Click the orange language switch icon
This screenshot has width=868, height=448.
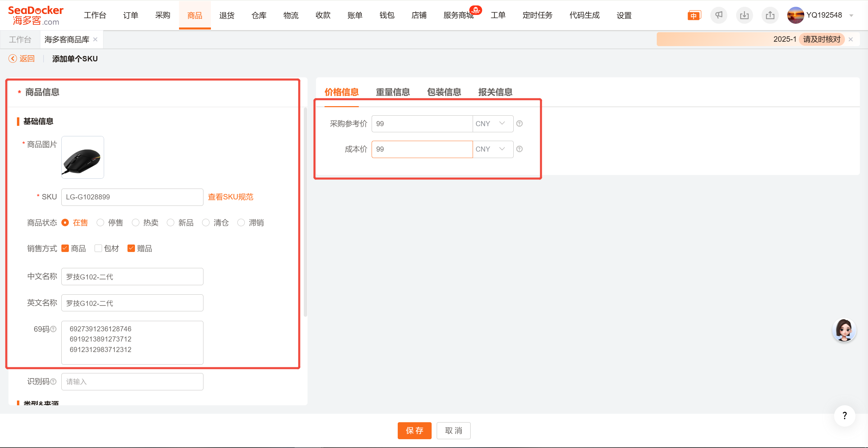(x=694, y=16)
